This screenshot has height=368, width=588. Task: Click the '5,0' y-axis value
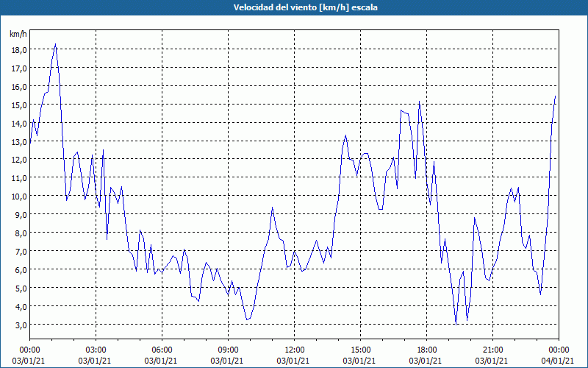[x=21, y=289]
